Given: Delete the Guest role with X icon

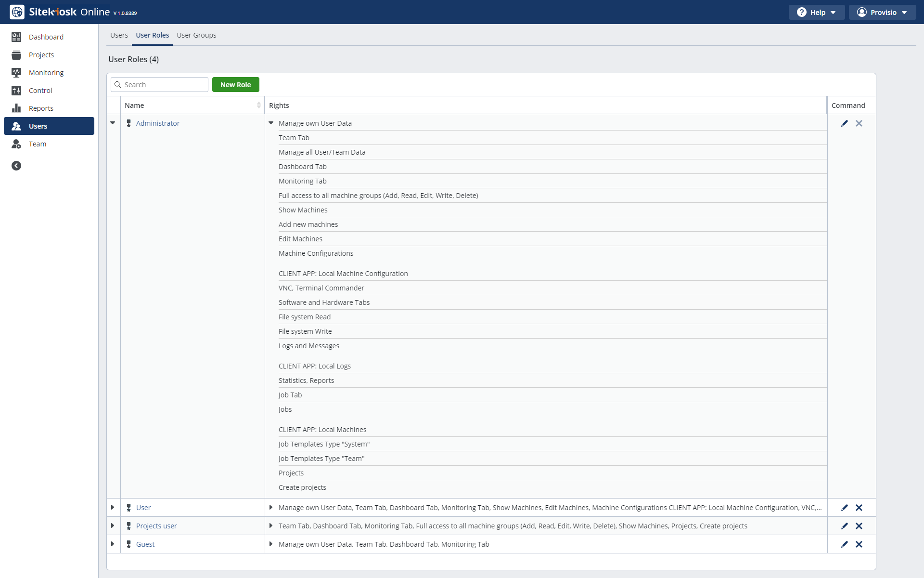Looking at the screenshot, I should [x=859, y=544].
